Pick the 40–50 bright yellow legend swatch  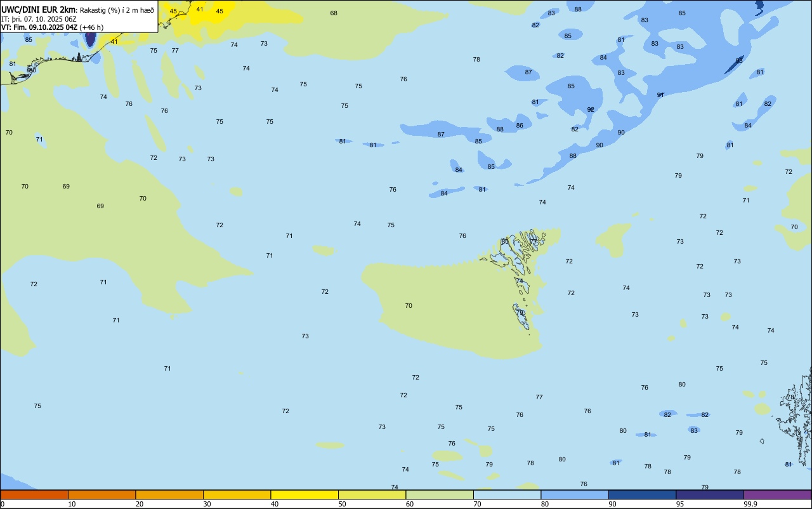[x=304, y=494]
